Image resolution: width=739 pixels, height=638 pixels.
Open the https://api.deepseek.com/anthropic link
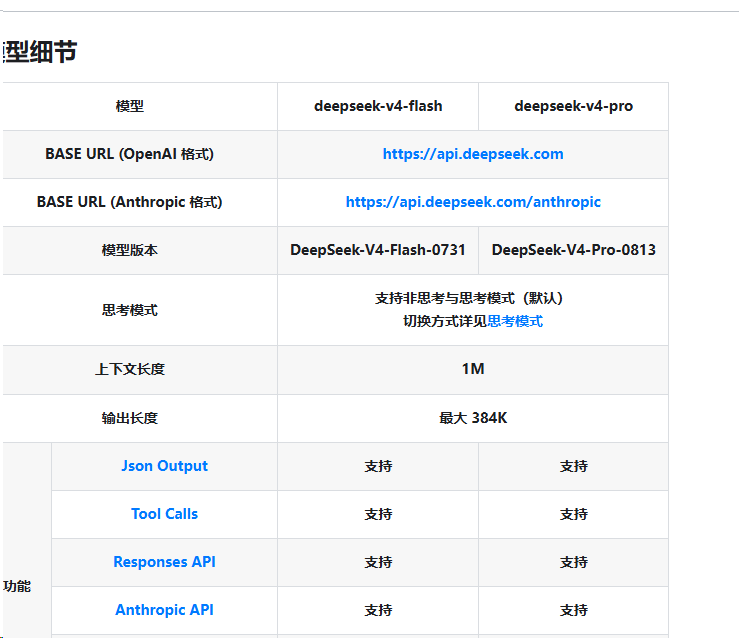point(473,202)
